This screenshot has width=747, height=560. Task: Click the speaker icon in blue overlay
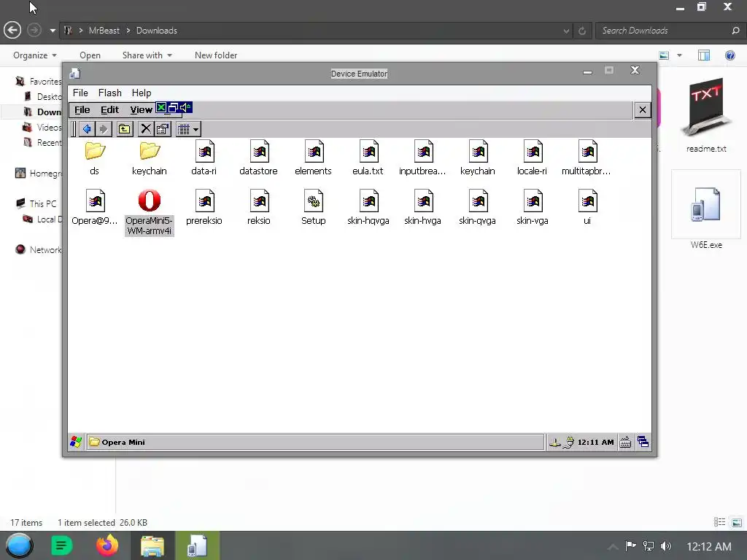(x=186, y=108)
